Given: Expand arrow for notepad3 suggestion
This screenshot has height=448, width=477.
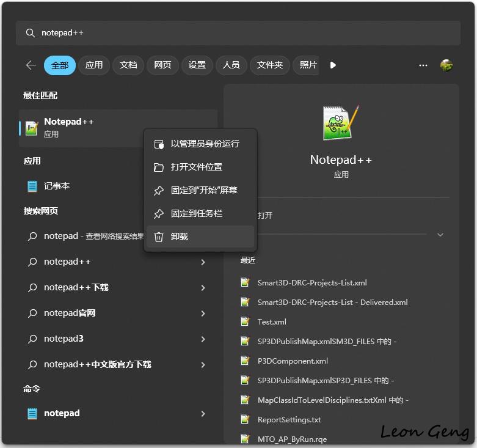Looking at the screenshot, I should pos(203,339).
